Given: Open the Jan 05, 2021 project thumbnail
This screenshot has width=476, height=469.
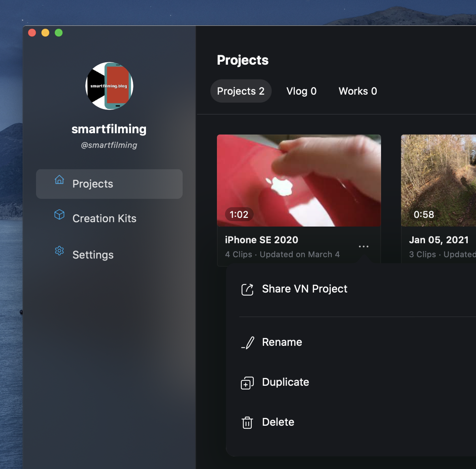Looking at the screenshot, I should pyautogui.click(x=438, y=180).
